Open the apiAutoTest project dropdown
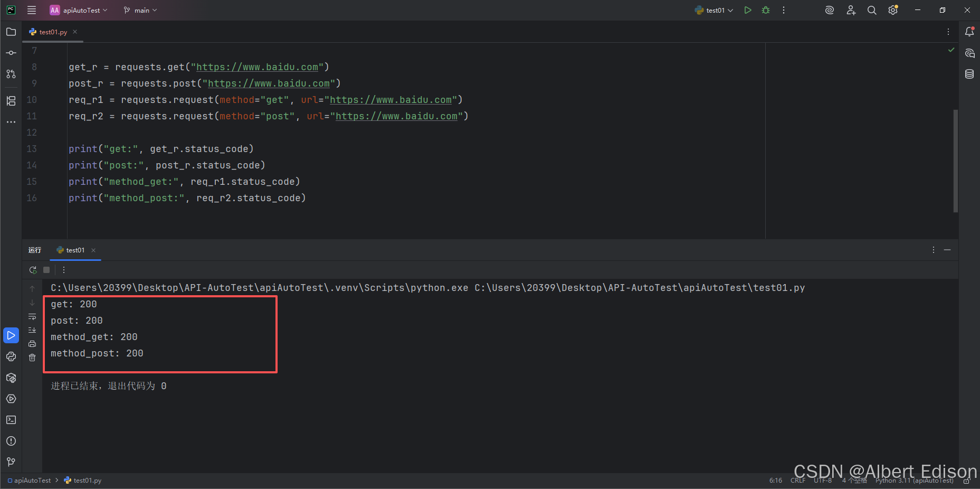Viewport: 980px width, 489px height. click(78, 10)
